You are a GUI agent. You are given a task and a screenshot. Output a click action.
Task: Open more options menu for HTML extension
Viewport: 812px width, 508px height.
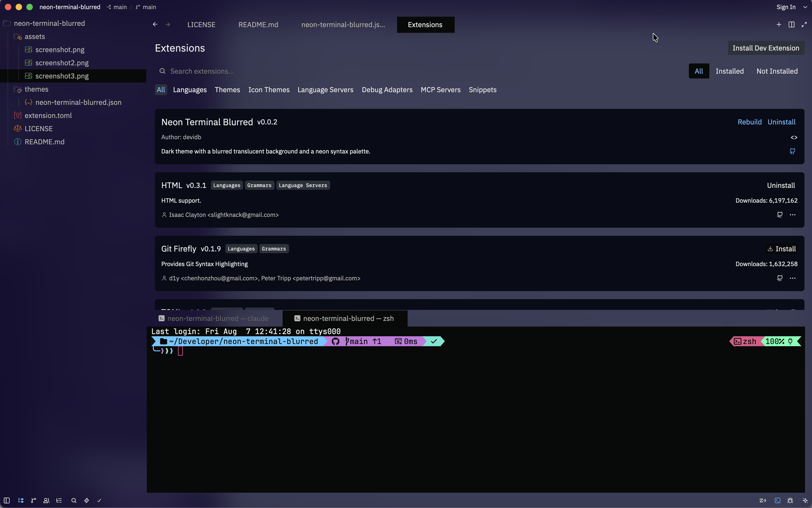point(793,215)
